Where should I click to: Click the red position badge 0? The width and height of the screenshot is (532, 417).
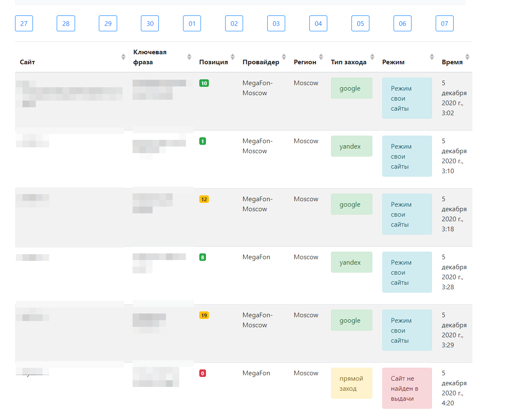(203, 373)
